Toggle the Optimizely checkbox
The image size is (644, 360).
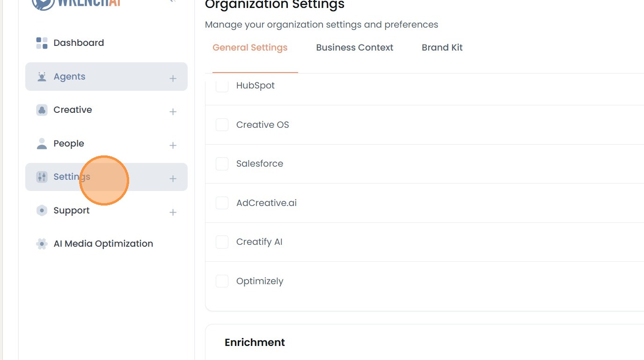[x=222, y=281]
